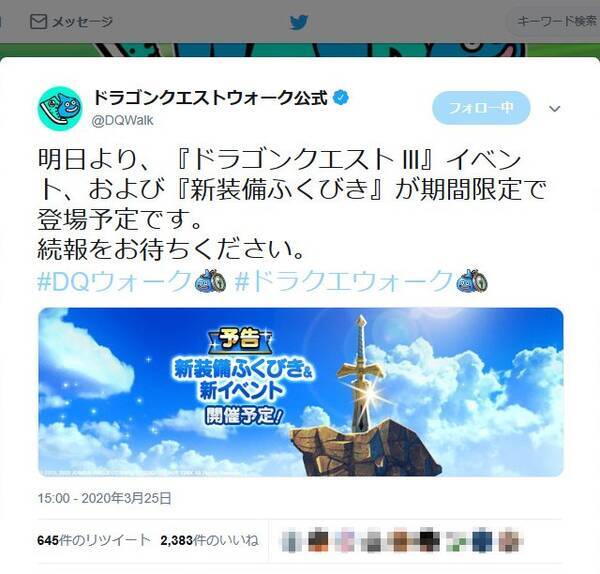Click the first blurred liker avatar

(x=293, y=540)
